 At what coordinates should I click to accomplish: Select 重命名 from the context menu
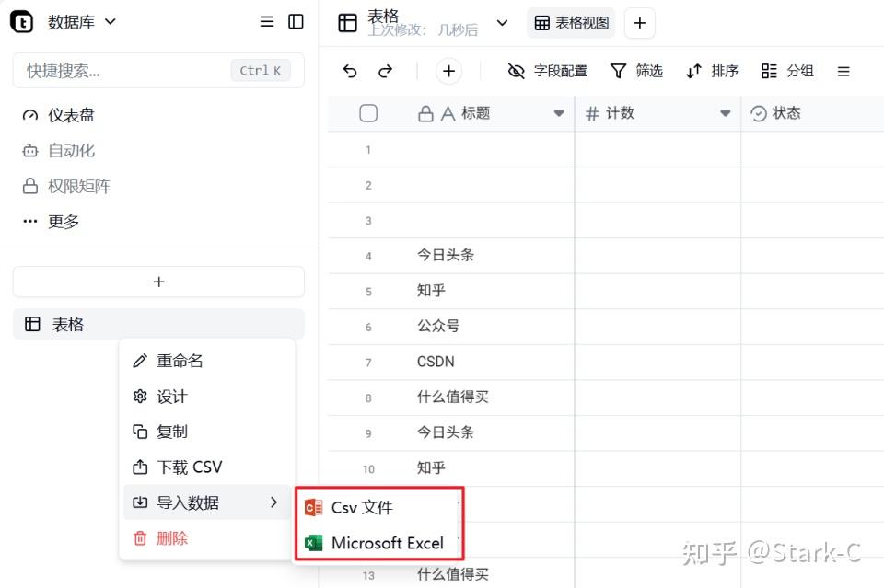pyautogui.click(x=177, y=360)
